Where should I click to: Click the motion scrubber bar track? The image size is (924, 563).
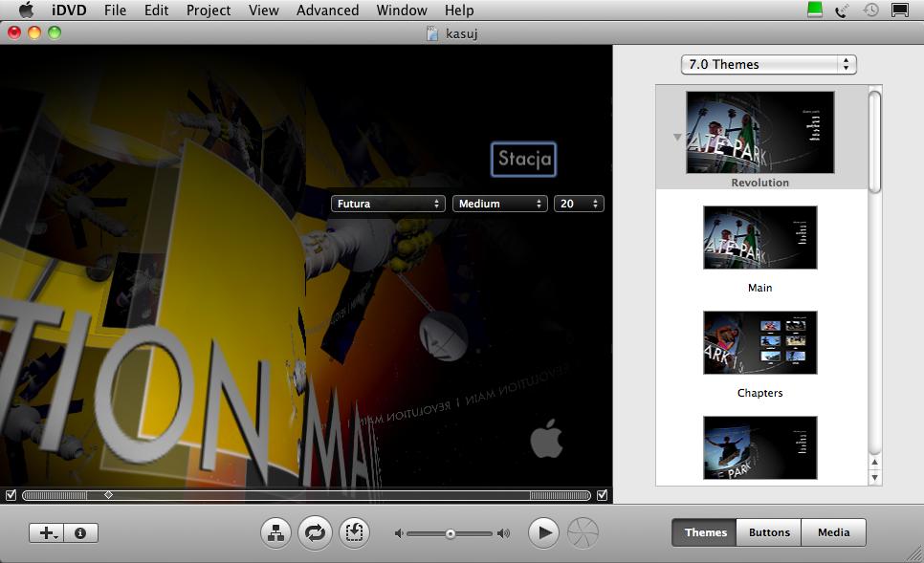[306, 496]
